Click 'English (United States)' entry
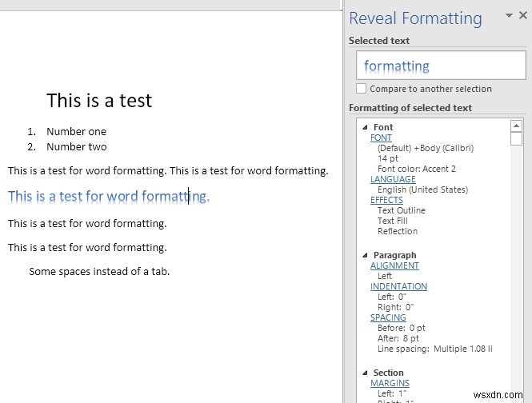 pyautogui.click(x=422, y=190)
